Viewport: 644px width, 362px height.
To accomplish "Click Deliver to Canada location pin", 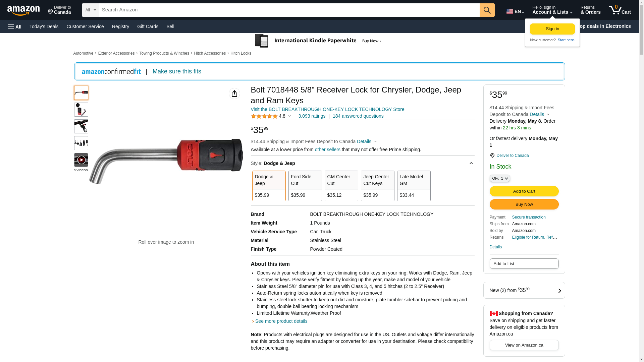I will 492,156.
